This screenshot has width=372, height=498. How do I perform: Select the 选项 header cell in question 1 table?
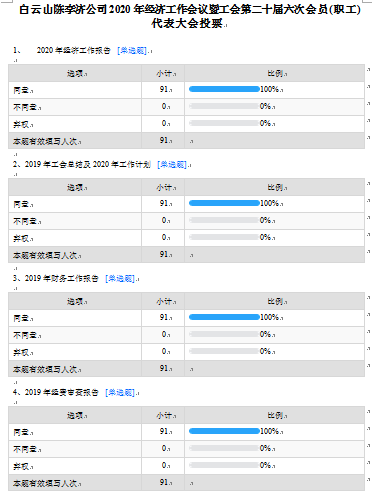(75, 73)
